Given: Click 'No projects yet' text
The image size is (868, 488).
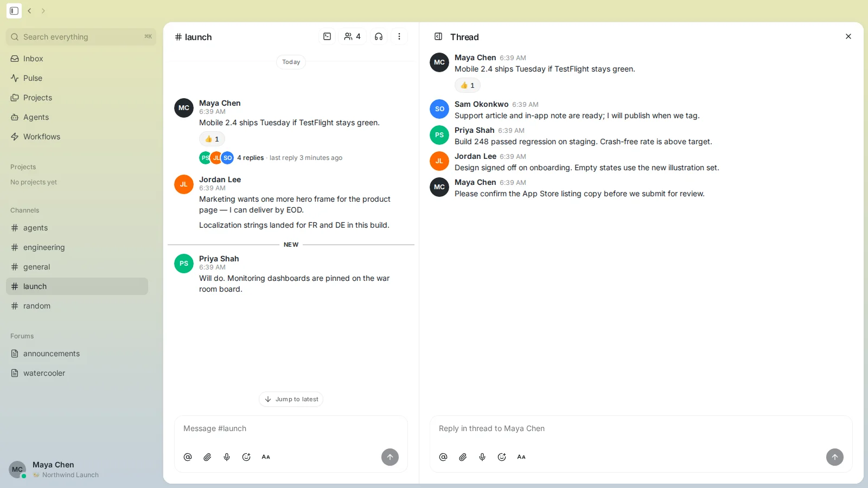Looking at the screenshot, I should 34,182.
